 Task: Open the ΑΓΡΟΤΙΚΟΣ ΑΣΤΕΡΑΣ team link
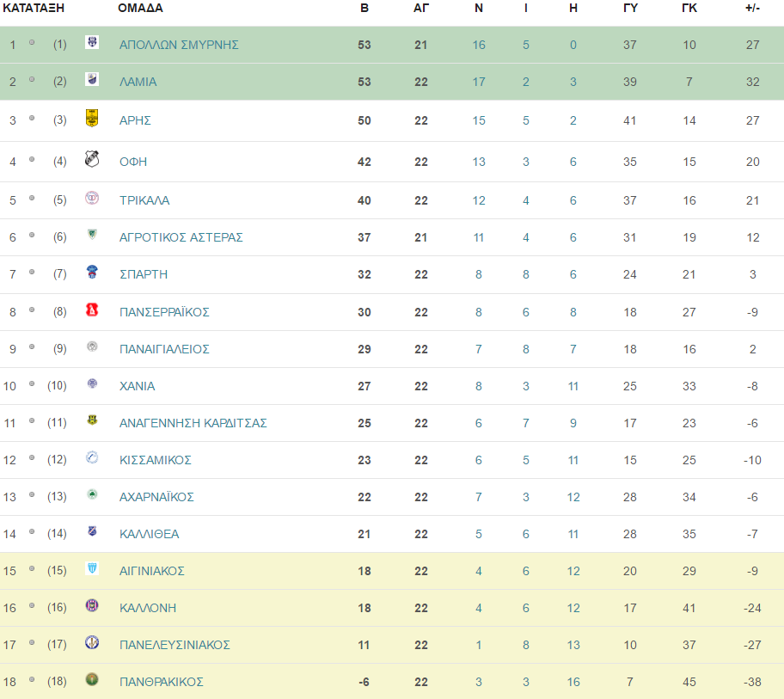[x=181, y=237]
